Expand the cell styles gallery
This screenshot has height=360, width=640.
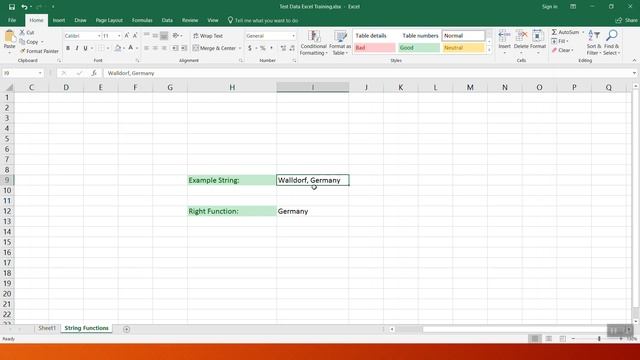click(x=489, y=50)
